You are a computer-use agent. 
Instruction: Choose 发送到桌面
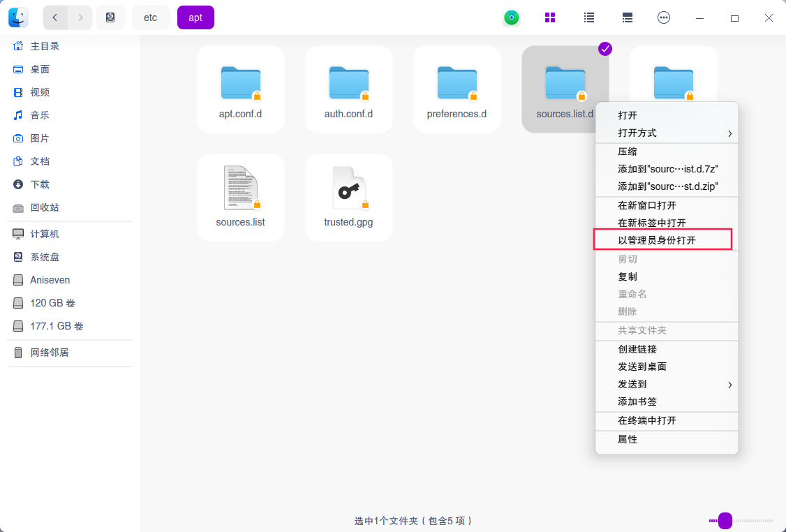click(667, 367)
